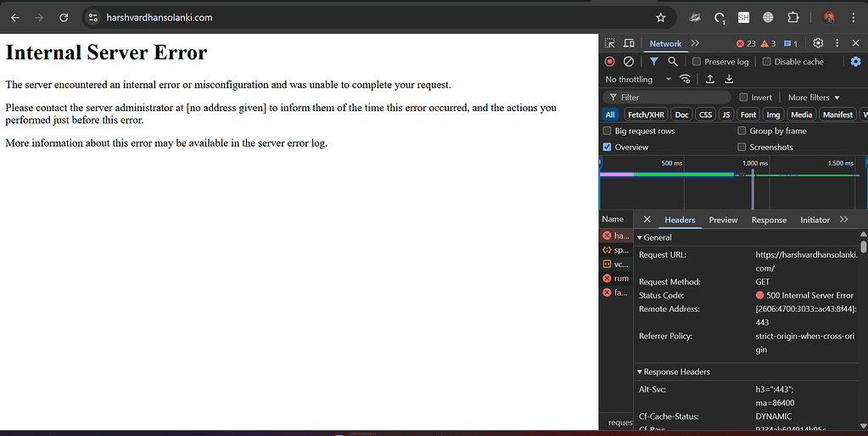This screenshot has width=868, height=436.
Task: Filter requests by Font
Action: (x=748, y=115)
